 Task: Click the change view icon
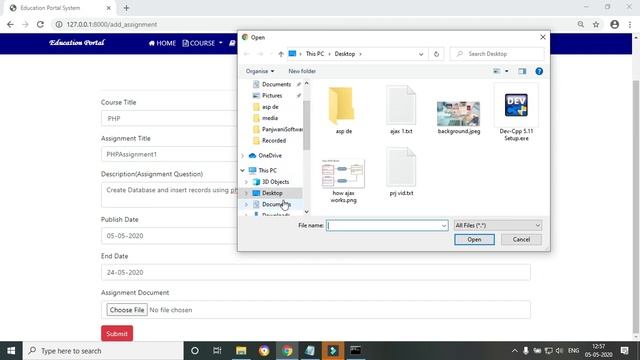click(497, 71)
